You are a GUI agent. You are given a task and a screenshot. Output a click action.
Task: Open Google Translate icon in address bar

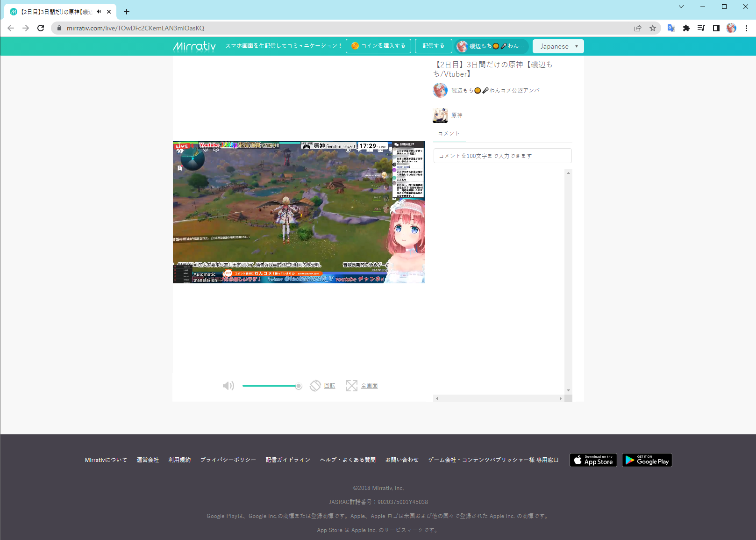pos(671,28)
